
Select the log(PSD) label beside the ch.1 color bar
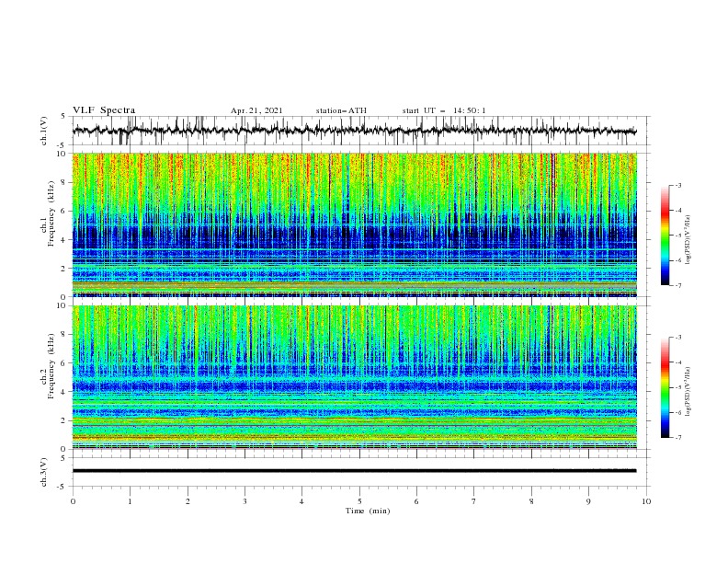689,240
